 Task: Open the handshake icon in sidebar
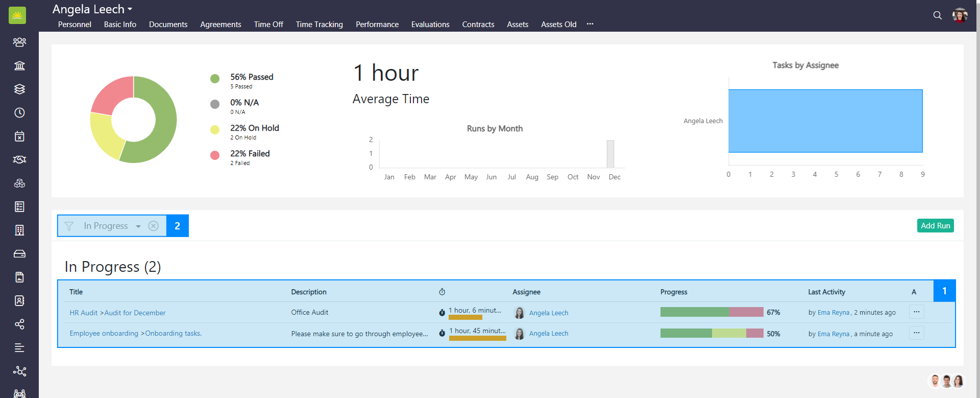click(x=19, y=159)
